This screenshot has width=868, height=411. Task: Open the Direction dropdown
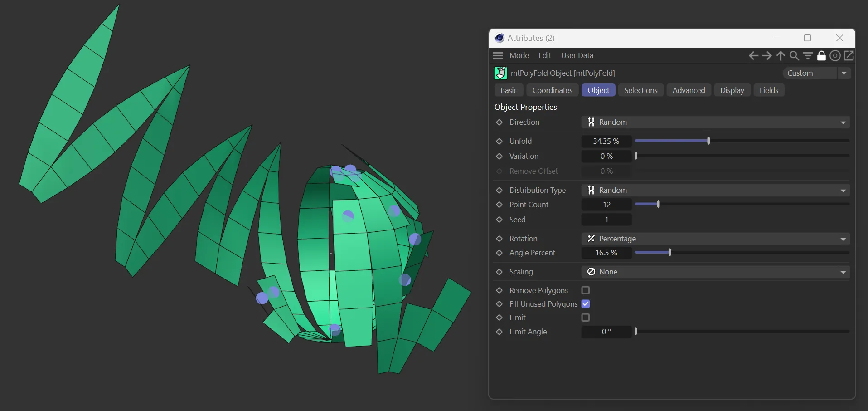[x=715, y=122]
